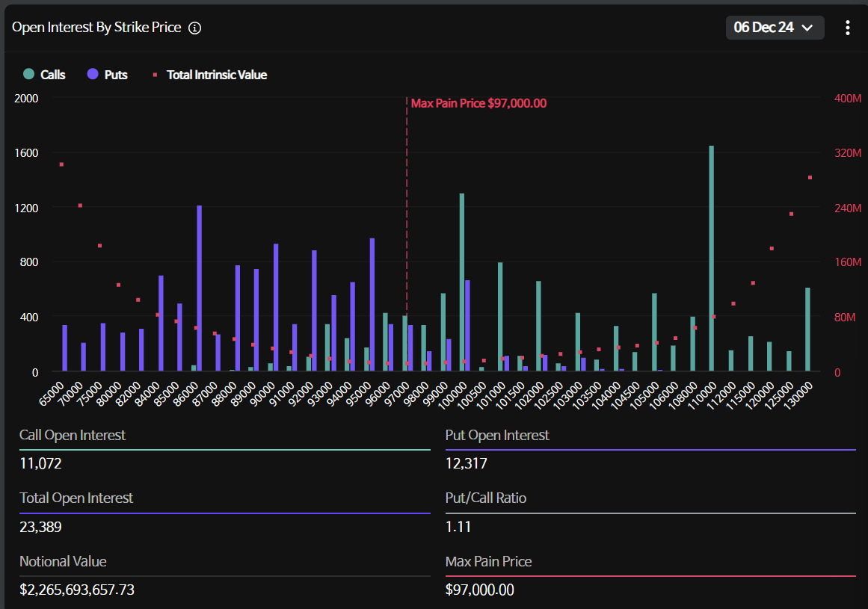
Task: Select the put bar at strike 95000
Action: tap(372, 304)
